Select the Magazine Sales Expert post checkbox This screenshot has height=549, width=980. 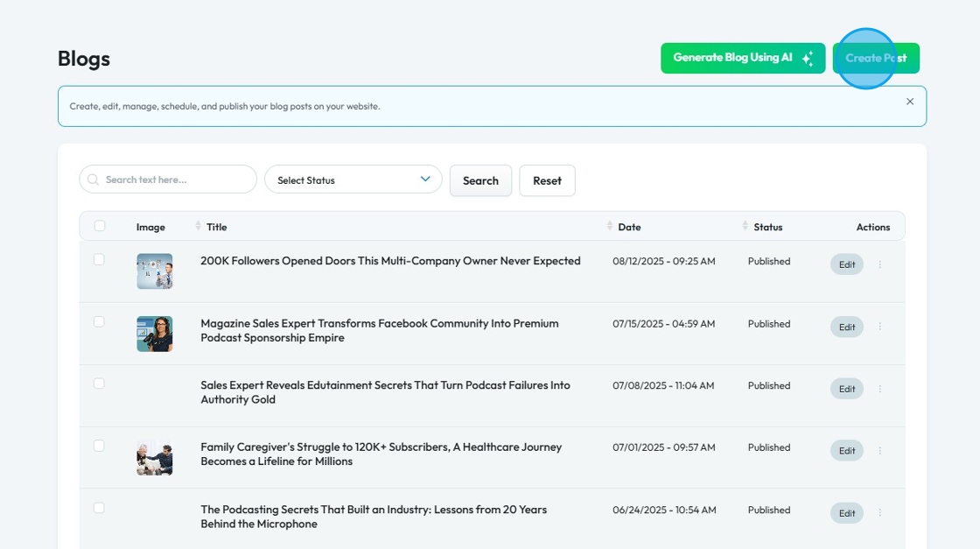click(99, 321)
